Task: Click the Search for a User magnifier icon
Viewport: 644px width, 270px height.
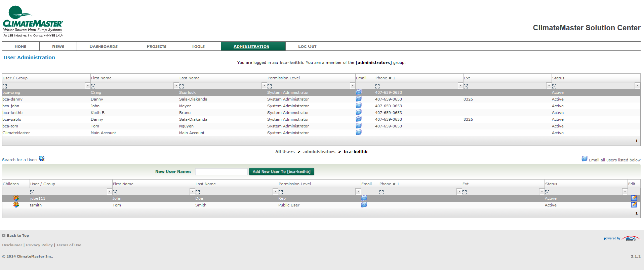Action: coord(42,159)
